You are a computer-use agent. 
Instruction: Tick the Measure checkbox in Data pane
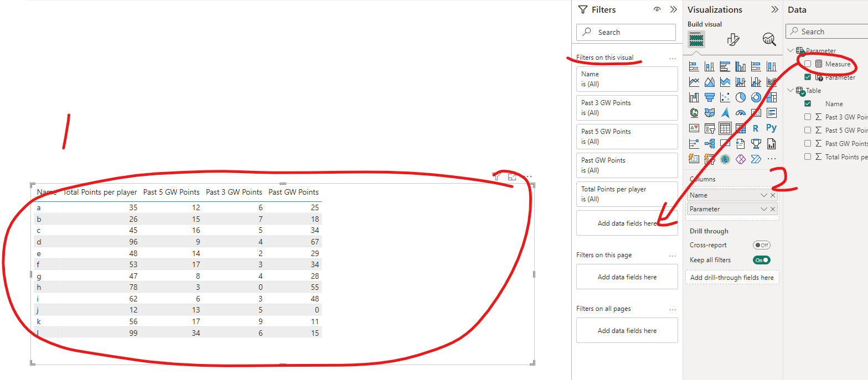(x=808, y=64)
